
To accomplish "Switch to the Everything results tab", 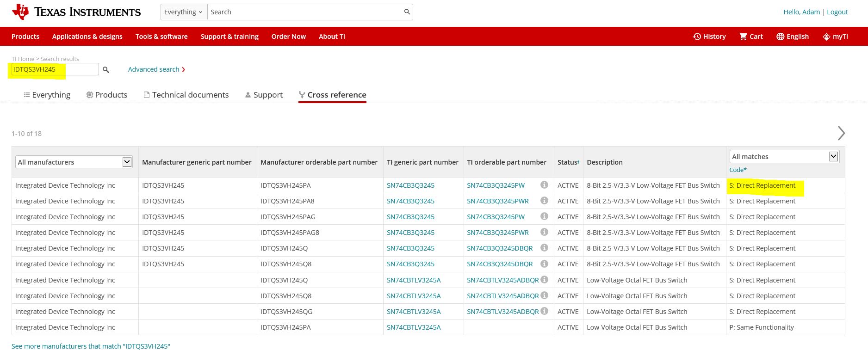I will point(47,95).
